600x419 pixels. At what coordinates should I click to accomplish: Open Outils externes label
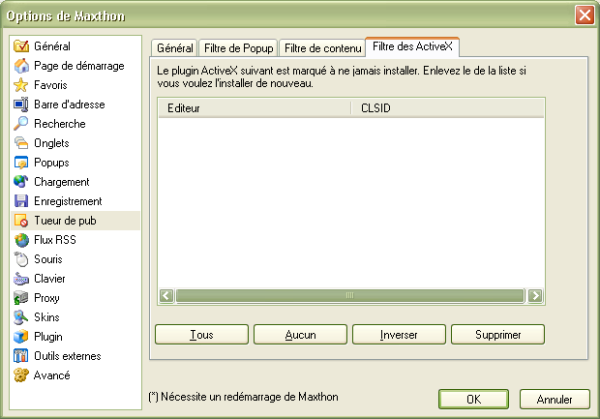(68, 356)
